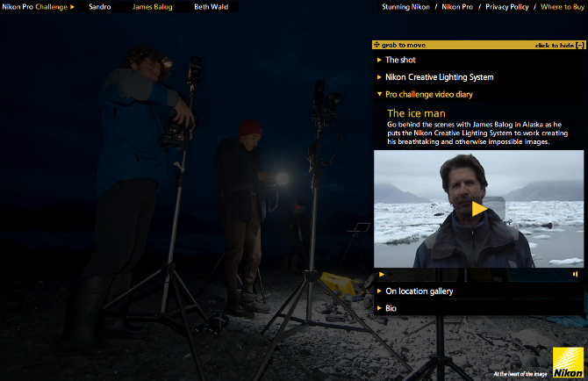The width and height of the screenshot is (588, 381).
Task: Expand The shot section arrow
Action: tap(379, 60)
